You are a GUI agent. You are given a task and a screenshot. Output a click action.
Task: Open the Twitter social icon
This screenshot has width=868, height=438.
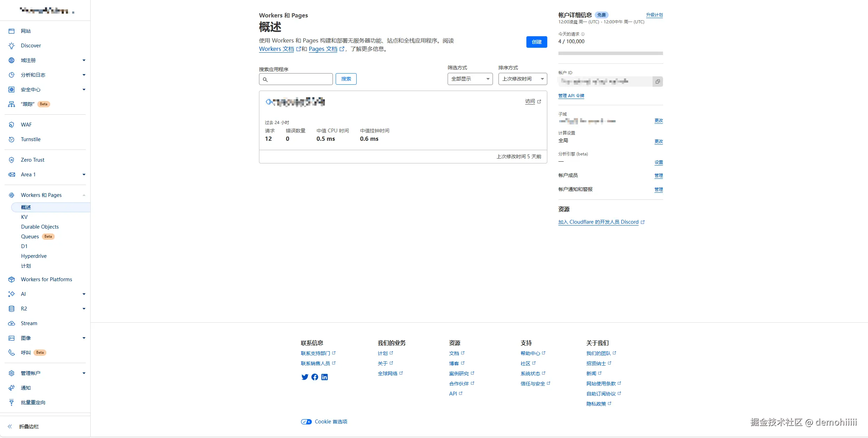tap(305, 377)
